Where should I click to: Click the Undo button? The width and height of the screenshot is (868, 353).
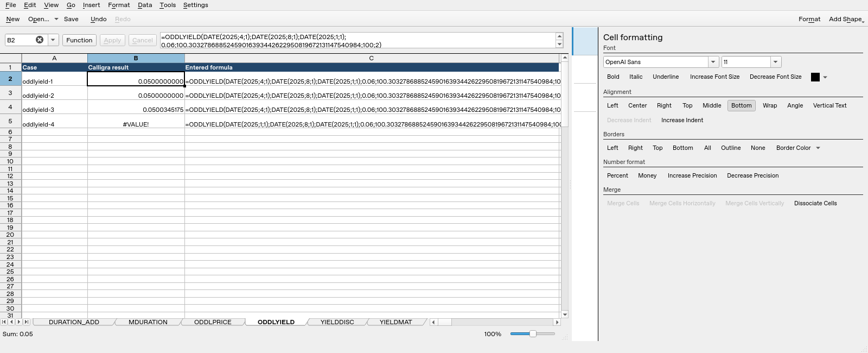98,19
